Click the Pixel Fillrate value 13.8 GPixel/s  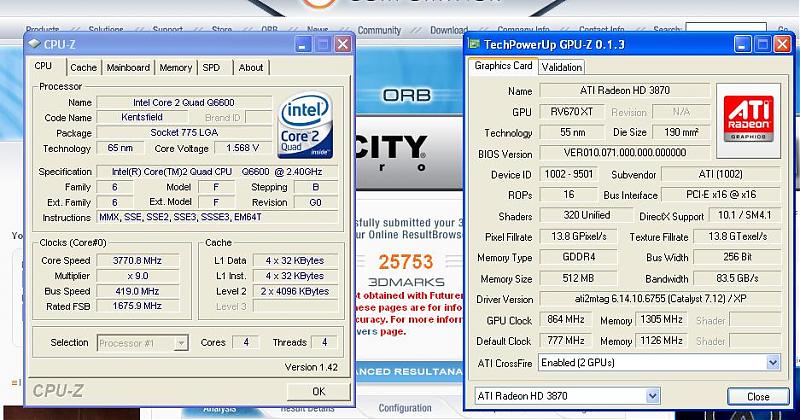click(578, 237)
